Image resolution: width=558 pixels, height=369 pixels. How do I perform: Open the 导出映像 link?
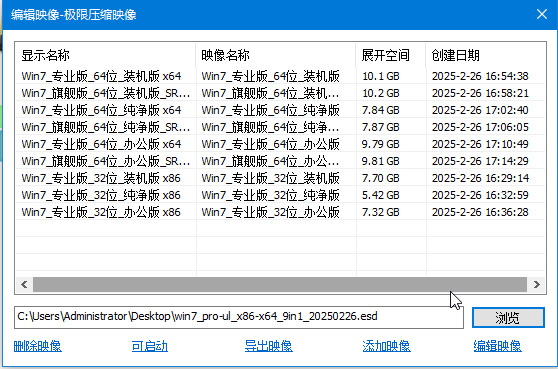pyautogui.click(x=269, y=346)
